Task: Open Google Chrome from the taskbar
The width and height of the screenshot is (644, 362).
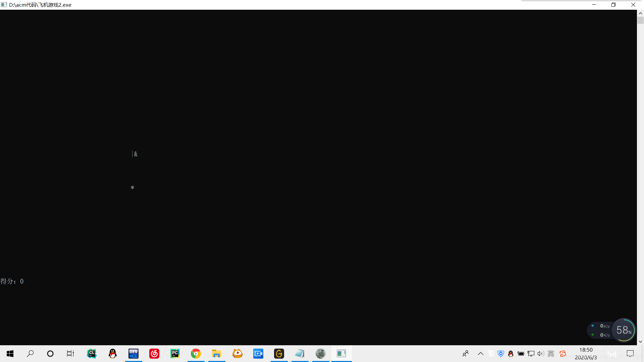Action: pos(196,354)
